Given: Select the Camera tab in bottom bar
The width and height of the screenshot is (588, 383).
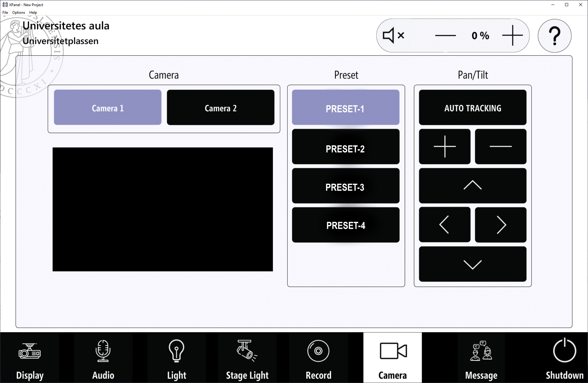Looking at the screenshot, I should (393, 358).
